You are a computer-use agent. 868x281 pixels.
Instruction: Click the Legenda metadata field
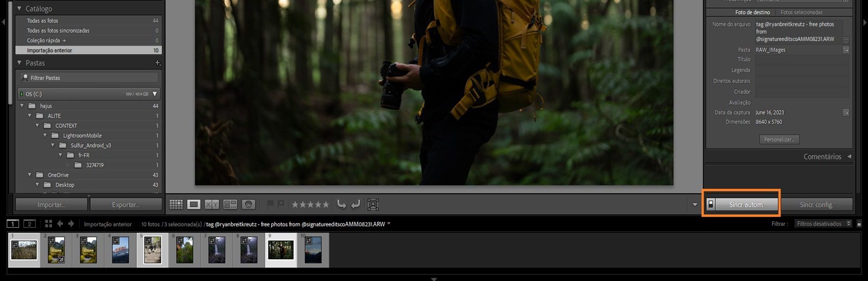[x=802, y=70]
